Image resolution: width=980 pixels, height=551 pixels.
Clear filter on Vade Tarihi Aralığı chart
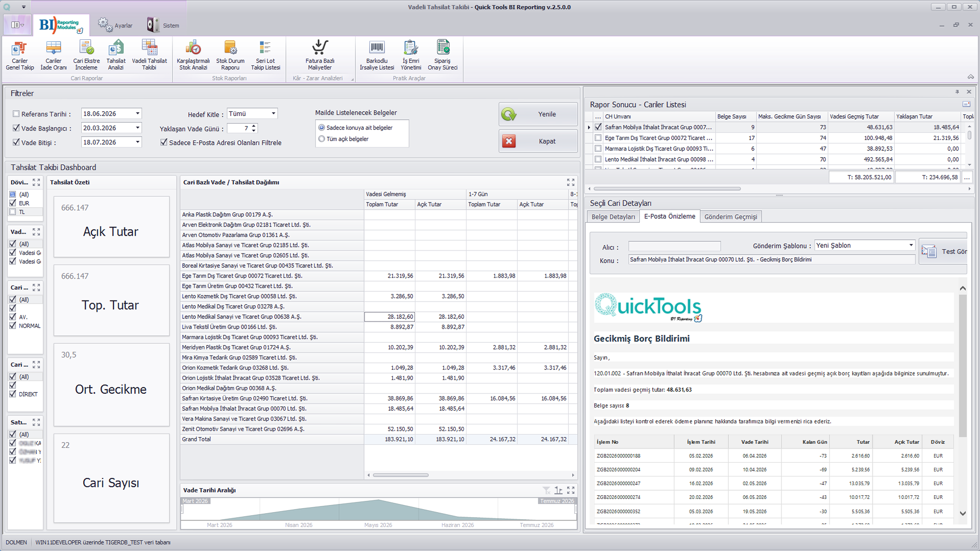pyautogui.click(x=546, y=490)
